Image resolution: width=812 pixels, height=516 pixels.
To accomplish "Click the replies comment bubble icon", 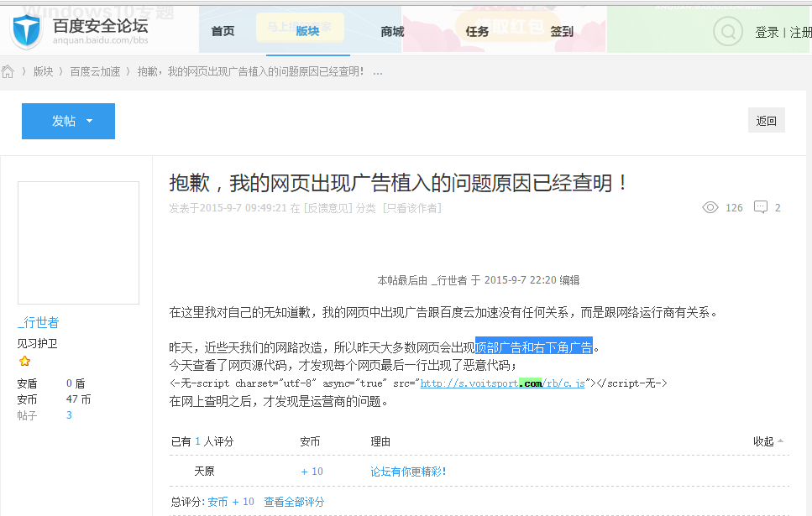I will pos(761,207).
